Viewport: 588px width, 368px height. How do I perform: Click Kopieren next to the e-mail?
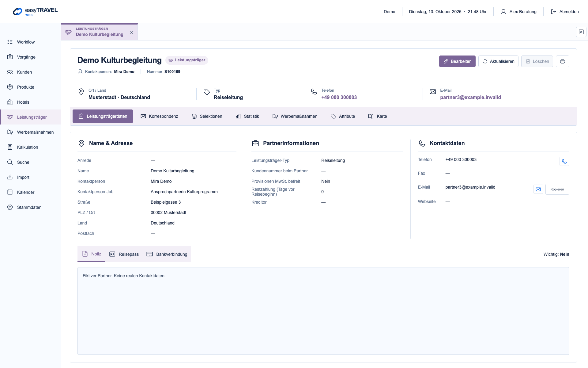[x=557, y=189]
